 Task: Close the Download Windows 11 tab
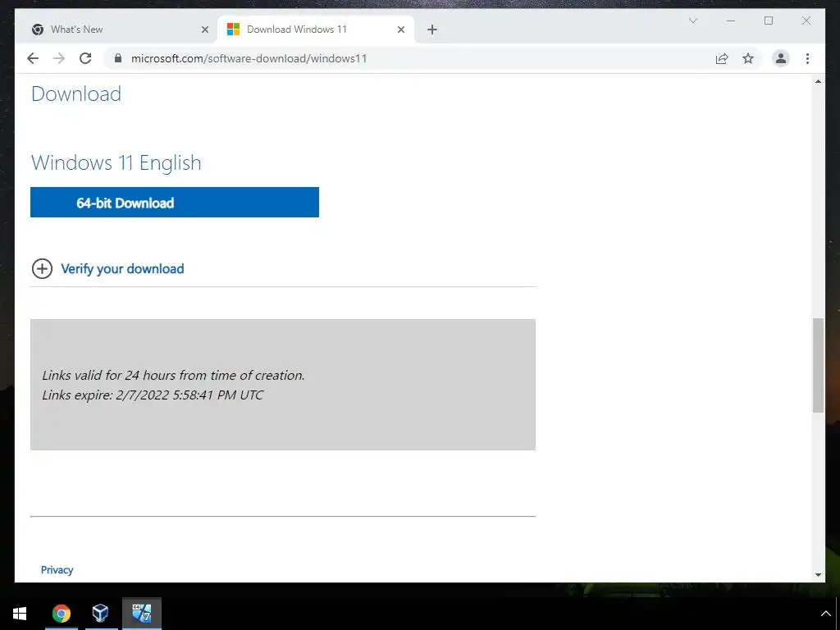tap(400, 30)
